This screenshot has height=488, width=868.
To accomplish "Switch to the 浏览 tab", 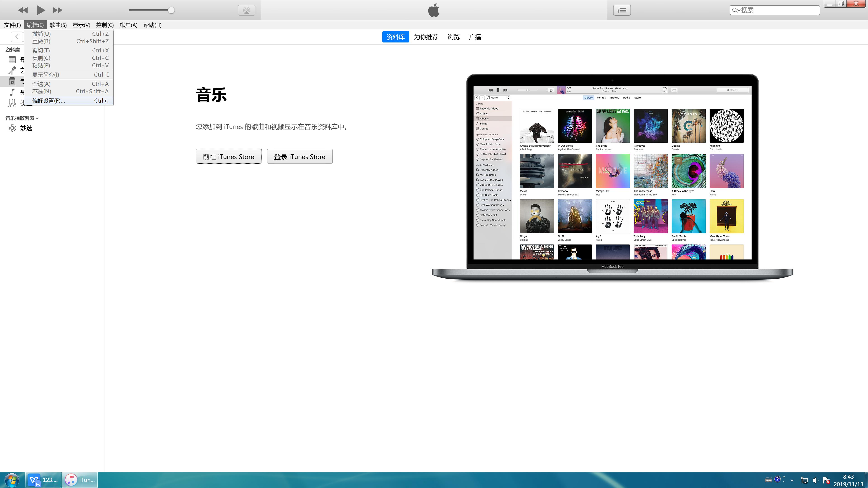I will 453,37.
